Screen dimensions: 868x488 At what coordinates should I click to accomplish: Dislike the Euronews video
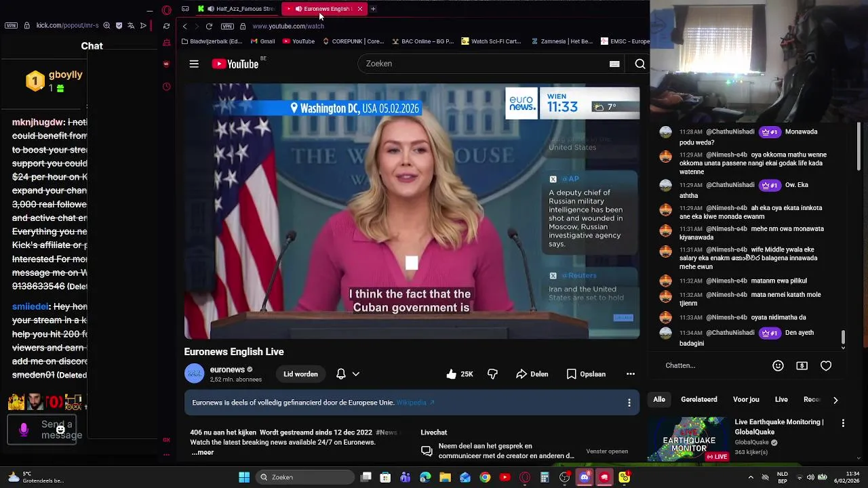click(x=493, y=374)
